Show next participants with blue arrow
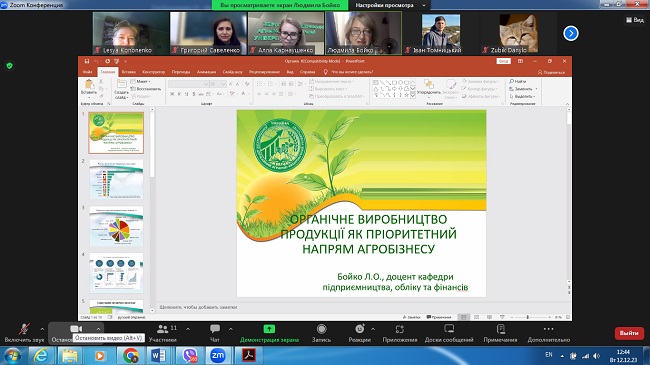650x365 pixels. point(571,33)
